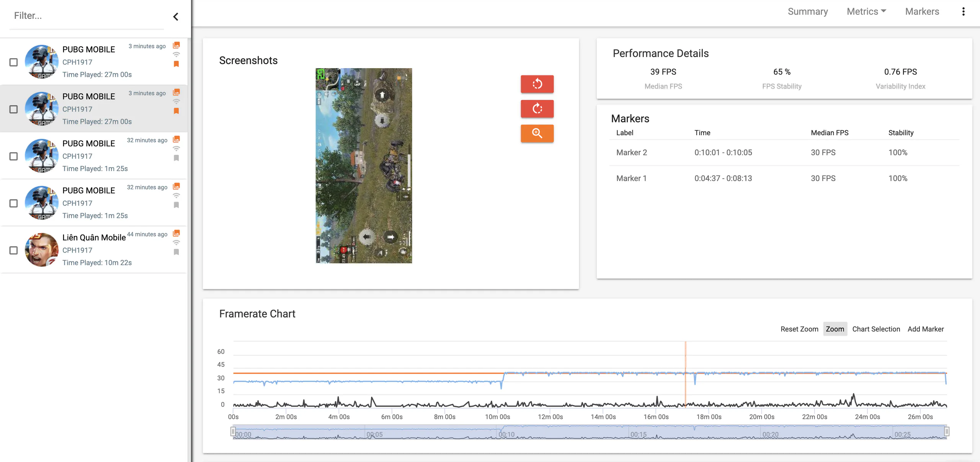Click the orange magnifier zoom screenshot button
This screenshot has height=462, width=980.
click(x=537, y=133)
